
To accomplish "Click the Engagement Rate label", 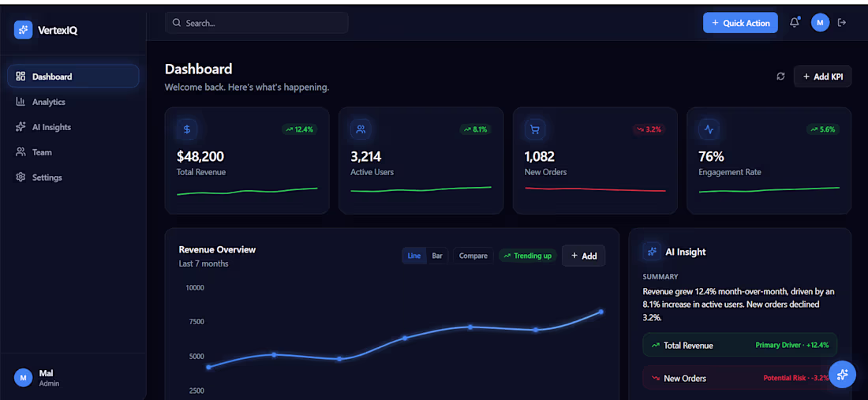I will (x=730, y=172).
